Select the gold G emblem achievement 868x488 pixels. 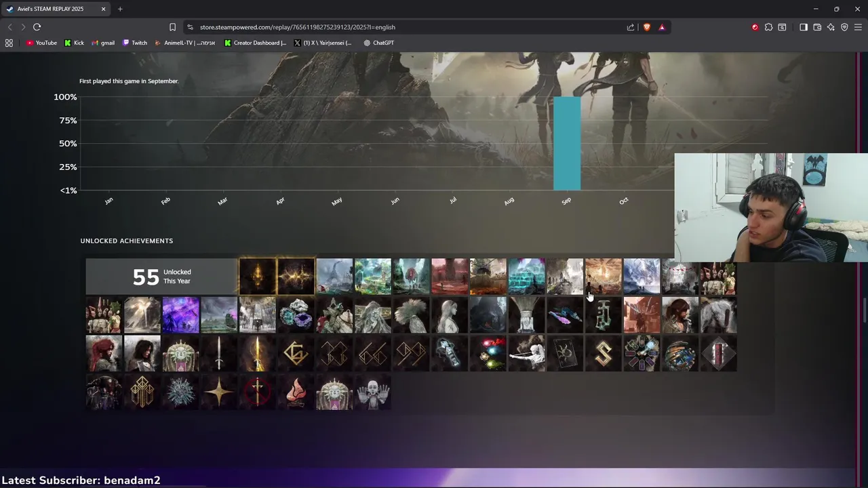pyautogui.click(x=296, y=353)
